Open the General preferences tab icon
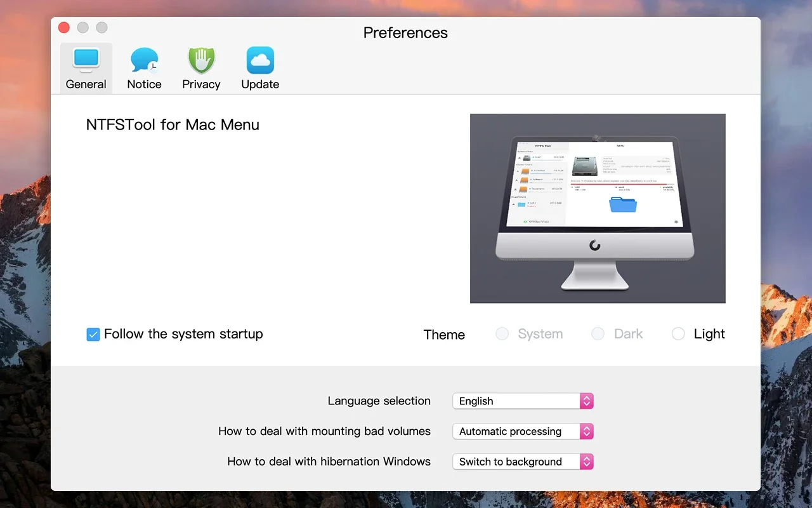This screenshot has height=508, width=812. pyautogui.click(x=86, y=60)
